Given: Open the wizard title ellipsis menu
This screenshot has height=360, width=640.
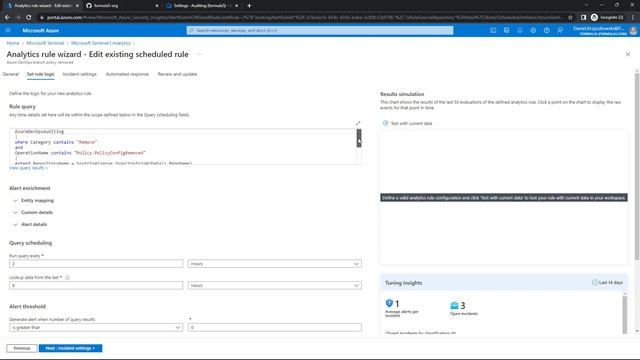Looking at the screenshot, I should 199,54.
